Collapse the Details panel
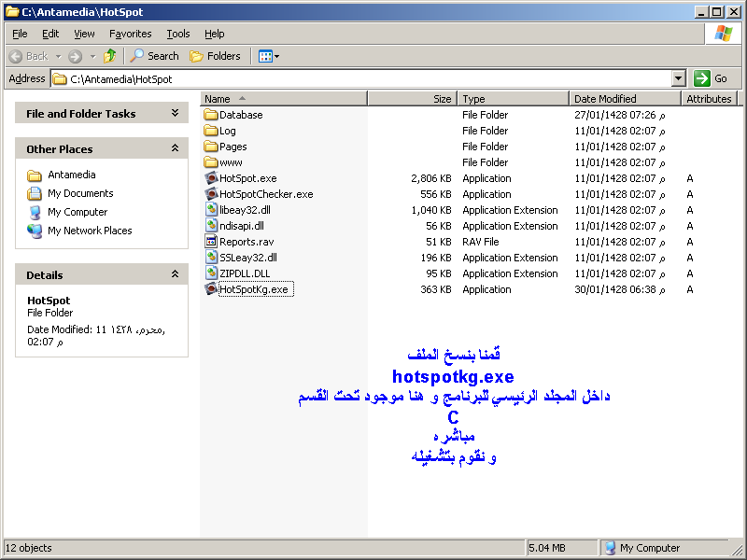This screenshot has width=747, height=560. click(175, 274)
